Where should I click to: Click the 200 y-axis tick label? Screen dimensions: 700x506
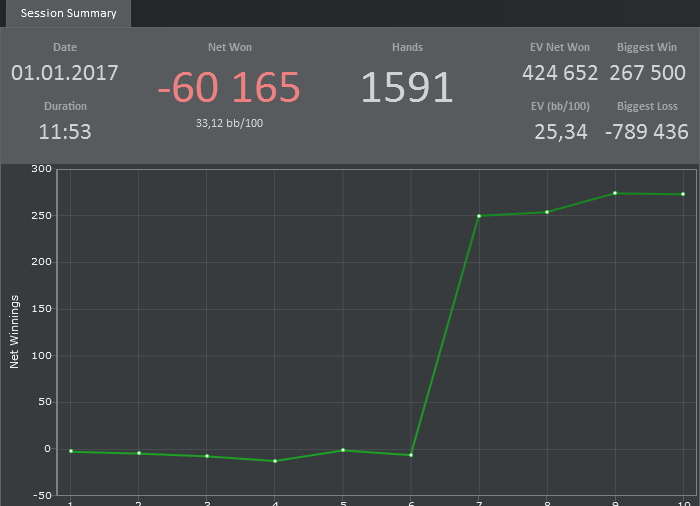tap(42, 262)
